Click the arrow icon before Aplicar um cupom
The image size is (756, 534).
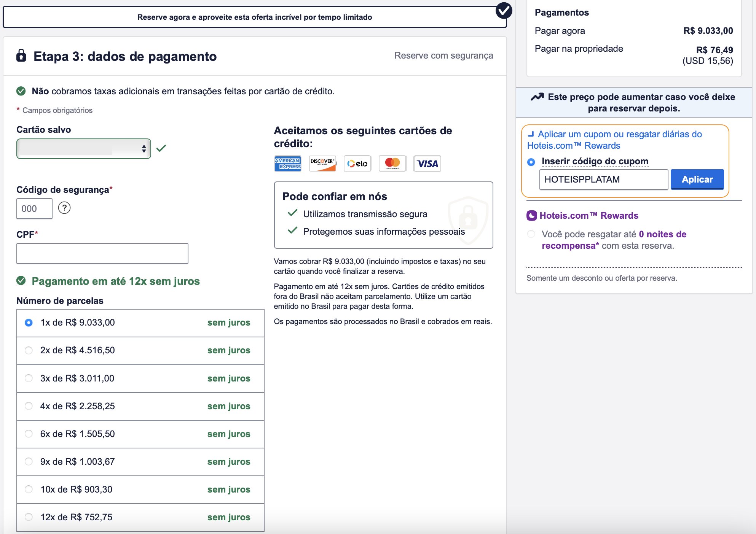coord(531,134)
